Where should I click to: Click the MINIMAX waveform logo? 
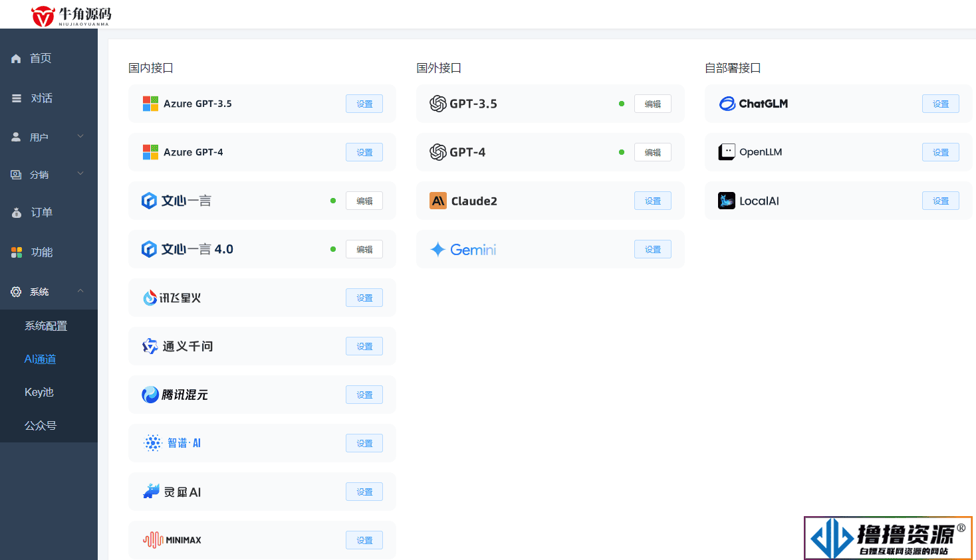coord(153,540)
